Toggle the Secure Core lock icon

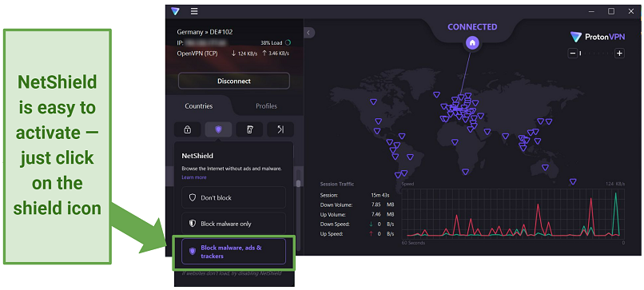tap(187, 129)
